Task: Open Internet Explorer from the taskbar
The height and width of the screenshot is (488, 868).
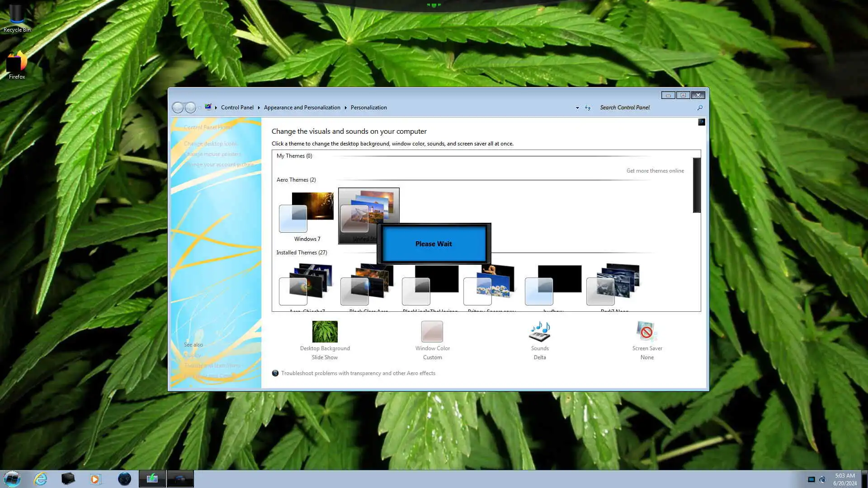Action: click(41, 479)
